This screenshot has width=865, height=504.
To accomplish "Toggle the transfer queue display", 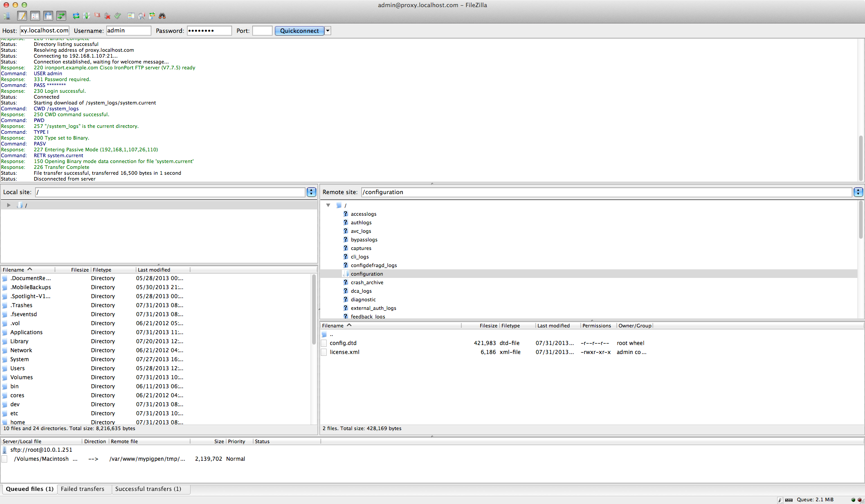I will pos(61,16).
